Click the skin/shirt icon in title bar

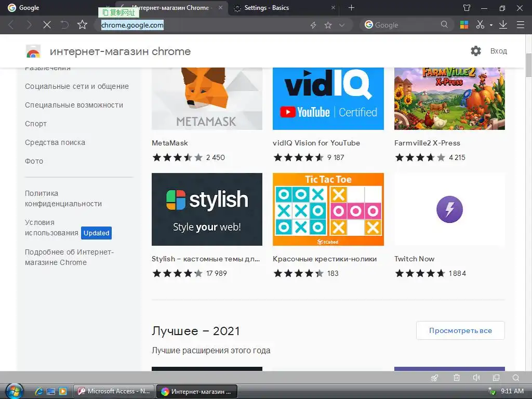[x=467, y=8]
